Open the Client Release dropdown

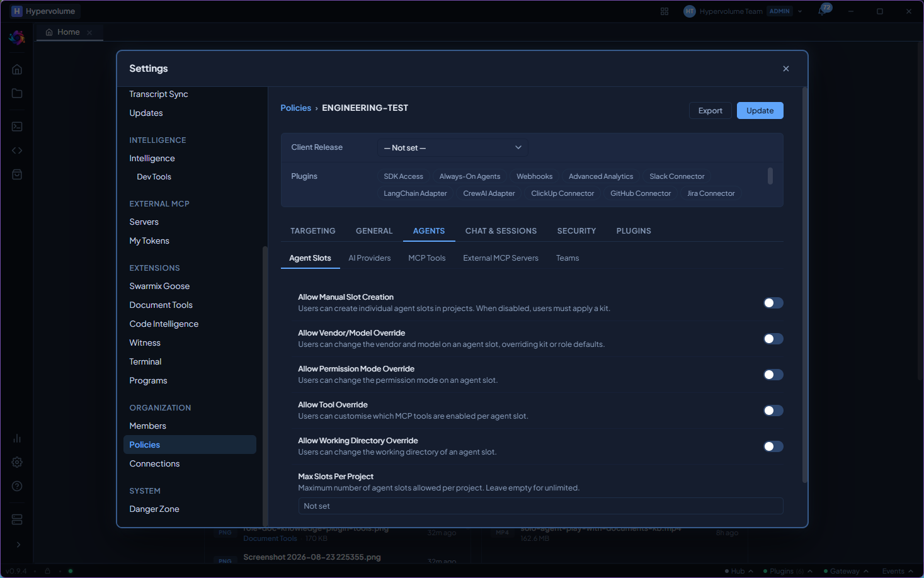coord(452,148)
